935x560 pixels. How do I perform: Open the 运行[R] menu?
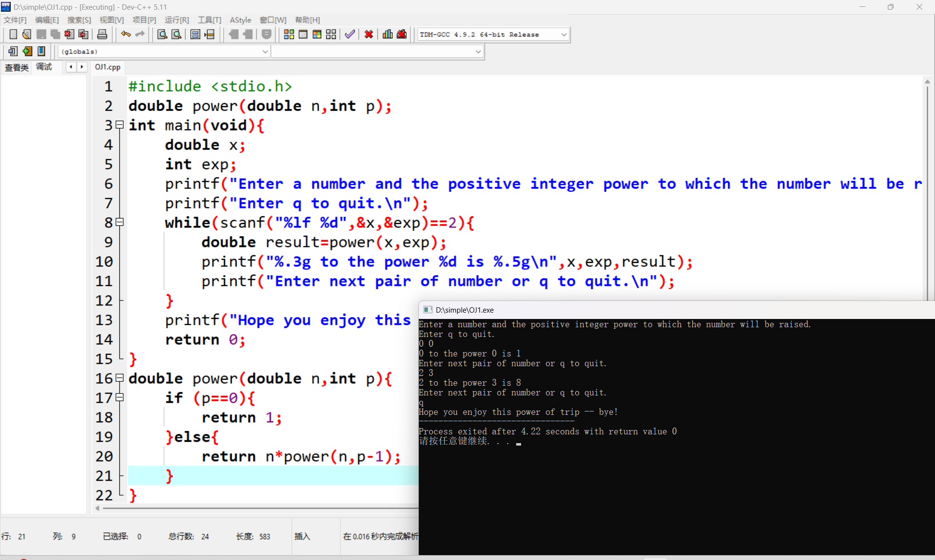(x=176, y=20)
